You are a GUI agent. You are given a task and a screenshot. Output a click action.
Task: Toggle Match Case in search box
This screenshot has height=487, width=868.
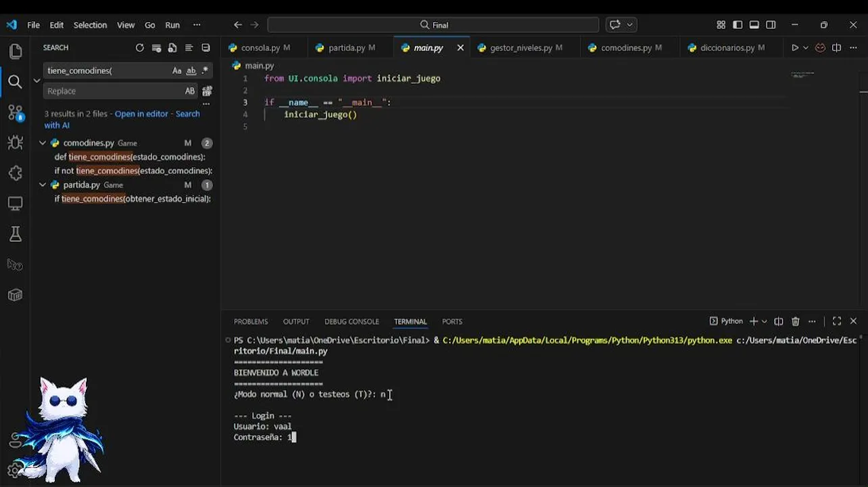[176, 71]
